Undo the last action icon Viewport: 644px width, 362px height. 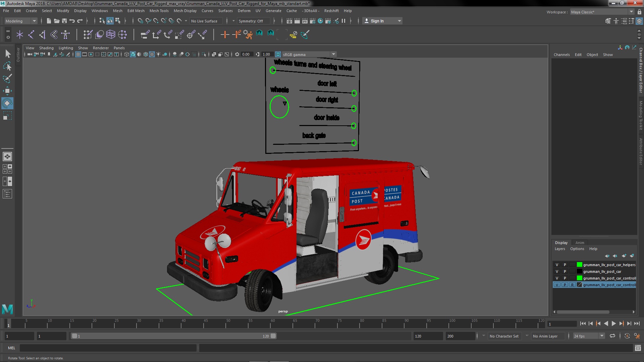72,21
